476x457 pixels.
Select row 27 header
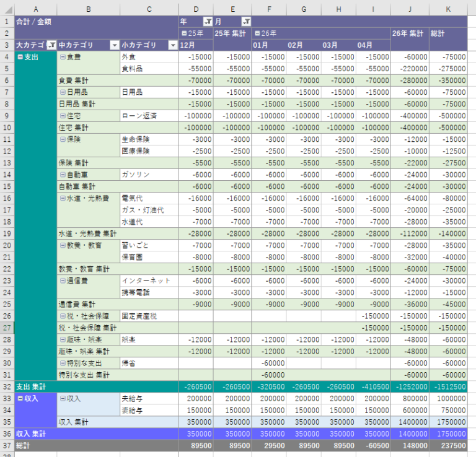click(7, 328)
